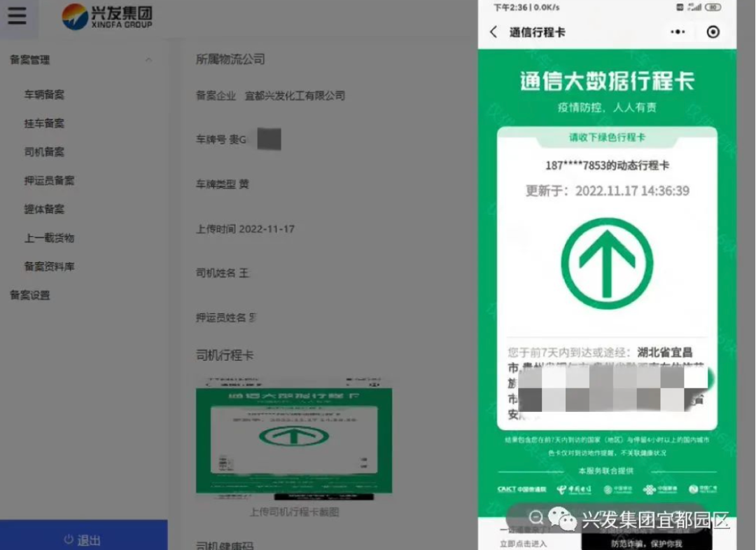Open the three-dots more options menu
Viewport: 756px width, 550px height.
coord(678,32)
